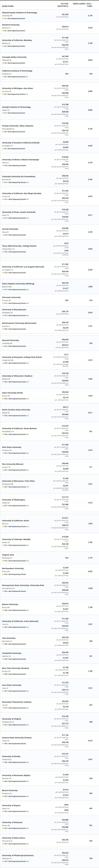Screen dimensions: 99x868
Task: Open the University of Michigan--Ann Arbor link
Action: 18,88
